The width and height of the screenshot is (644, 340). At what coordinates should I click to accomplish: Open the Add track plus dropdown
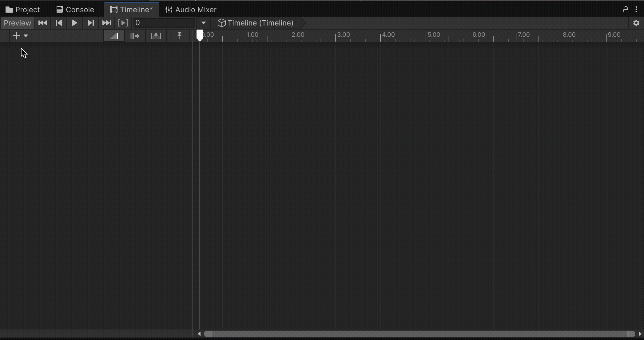[x=20, y=36]
